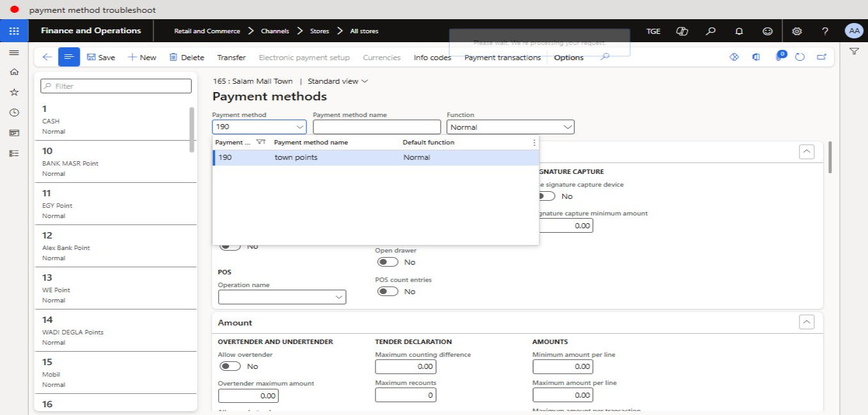The image size is (868, 415).
Task: Open Power Apps diamond icon
Action: coord(734,57)
